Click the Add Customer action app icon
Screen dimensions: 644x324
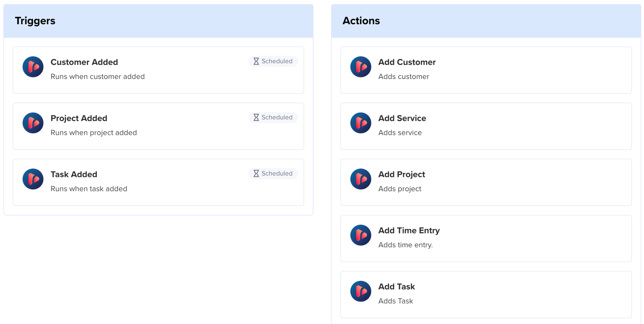click(361, 67)
